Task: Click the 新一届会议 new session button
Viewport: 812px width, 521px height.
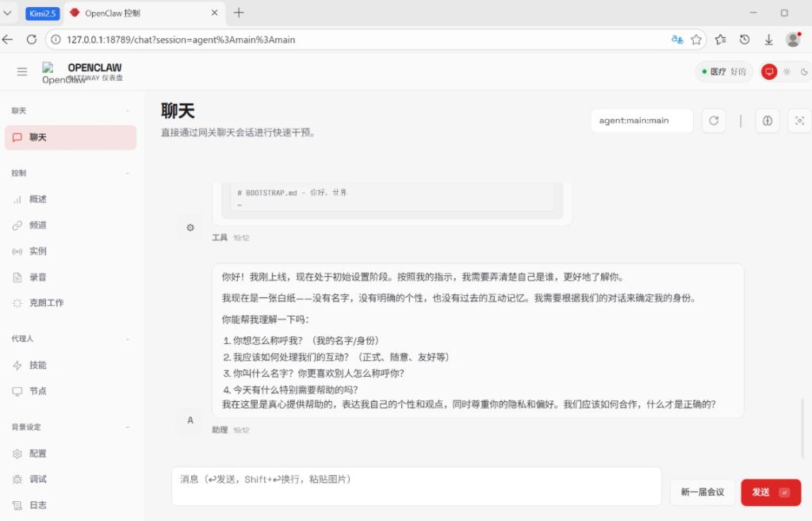Action: 702,492
